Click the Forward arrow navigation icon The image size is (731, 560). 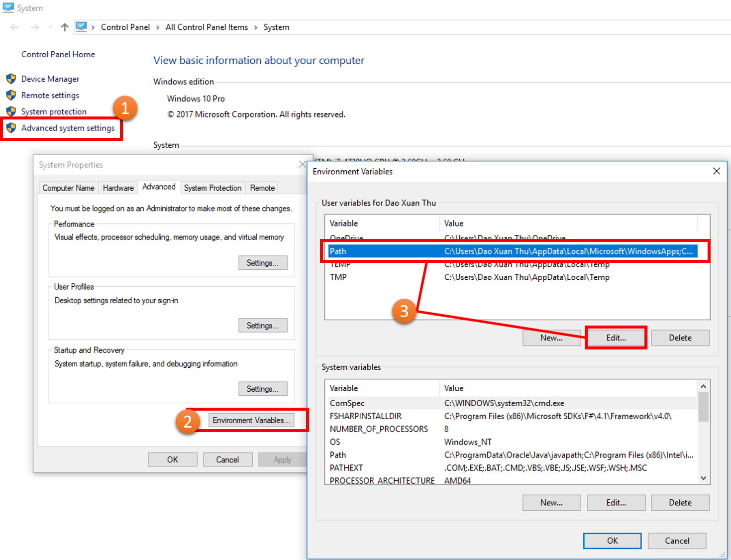(34, 27)
